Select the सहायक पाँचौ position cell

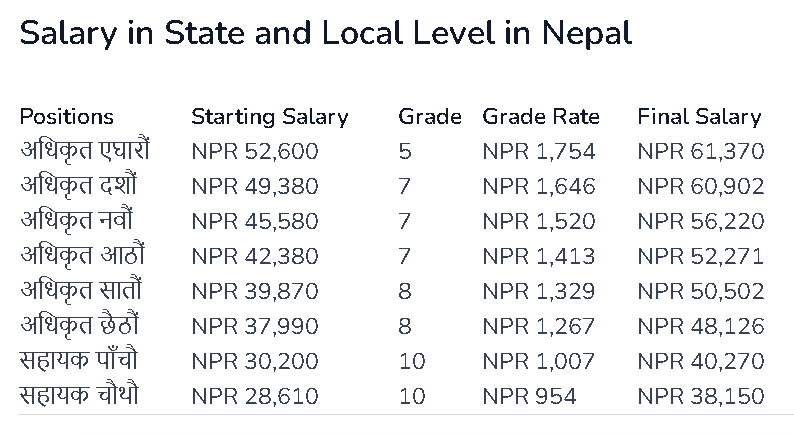77,361
